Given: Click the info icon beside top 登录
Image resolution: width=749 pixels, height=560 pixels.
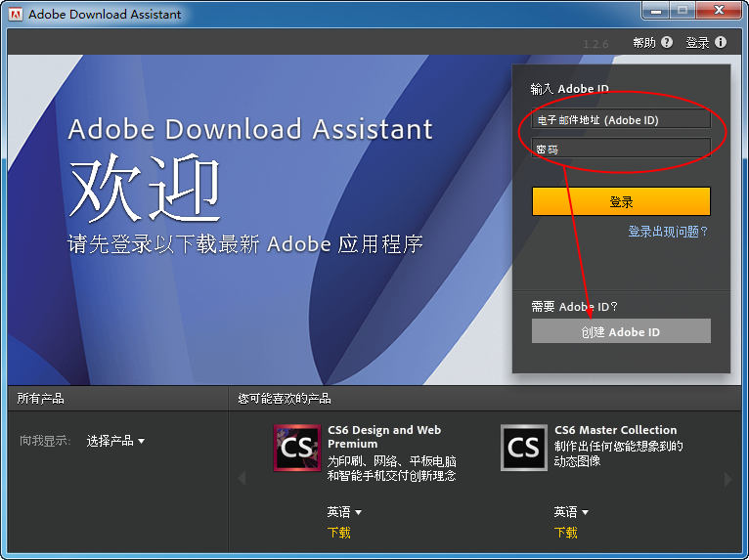Looking at the screenshot, I should point(721,42).
